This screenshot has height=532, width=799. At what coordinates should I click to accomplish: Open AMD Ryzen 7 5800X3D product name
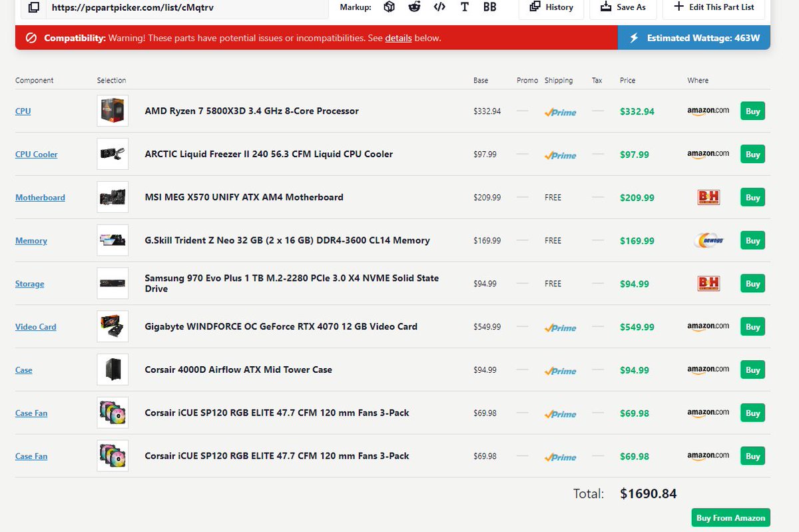[252, 111]
